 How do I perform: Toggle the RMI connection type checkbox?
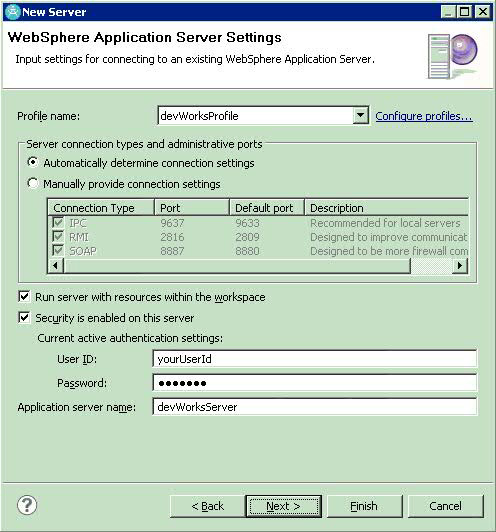coord(58,236)
